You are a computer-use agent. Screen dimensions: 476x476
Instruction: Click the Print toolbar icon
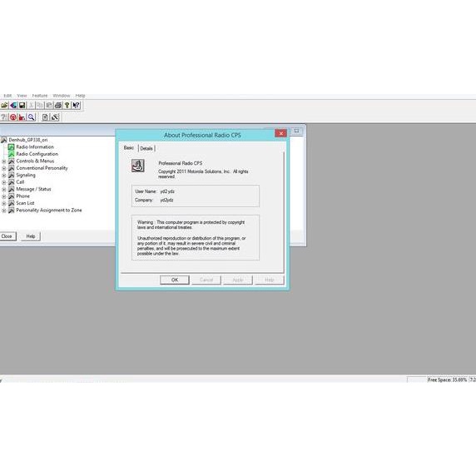[58, 106]
